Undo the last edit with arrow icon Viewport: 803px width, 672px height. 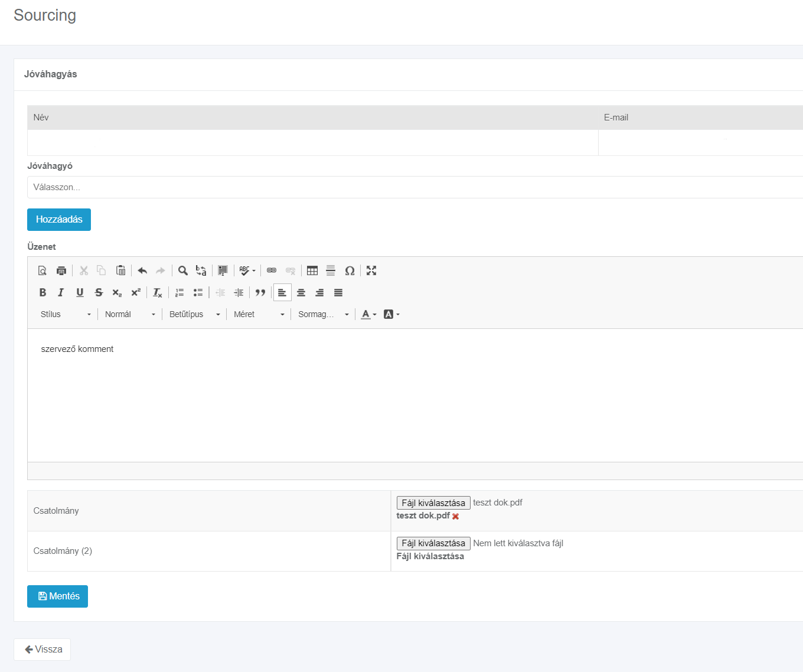point(142,270)
